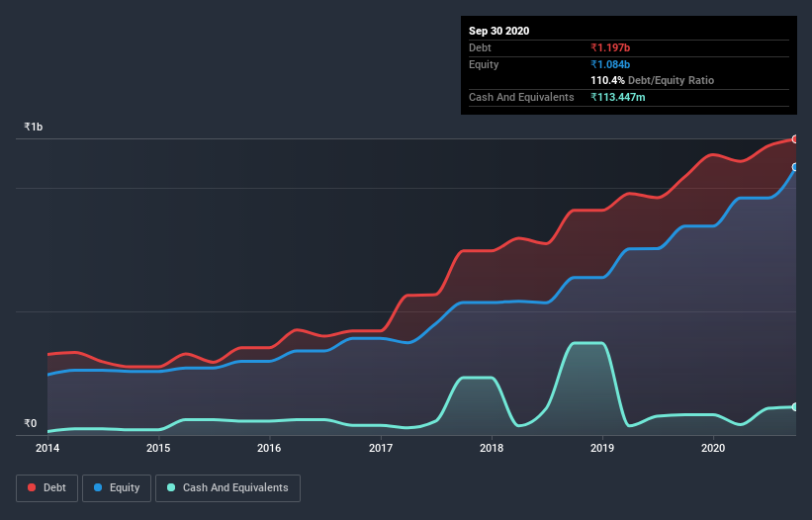Click the Debt row label in tooltip
812x520 pixels.
tap(480, 48)
